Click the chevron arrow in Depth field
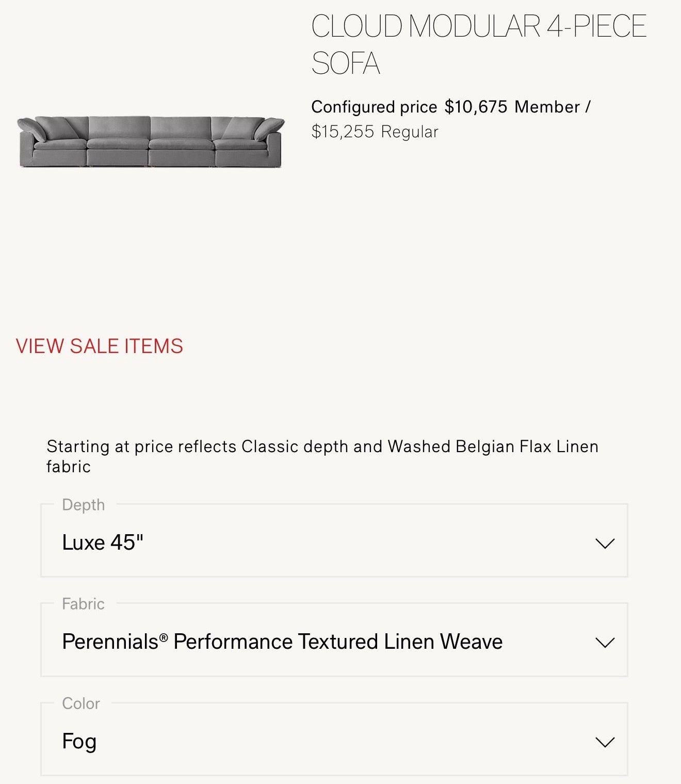Screen dimensions: 681x784 point(605,543)
